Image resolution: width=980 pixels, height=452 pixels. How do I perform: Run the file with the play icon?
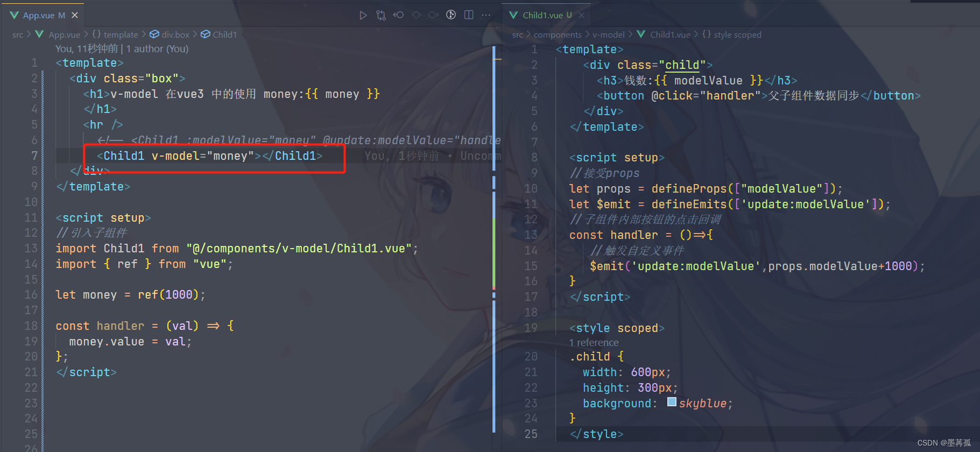(x=363, y=15)
